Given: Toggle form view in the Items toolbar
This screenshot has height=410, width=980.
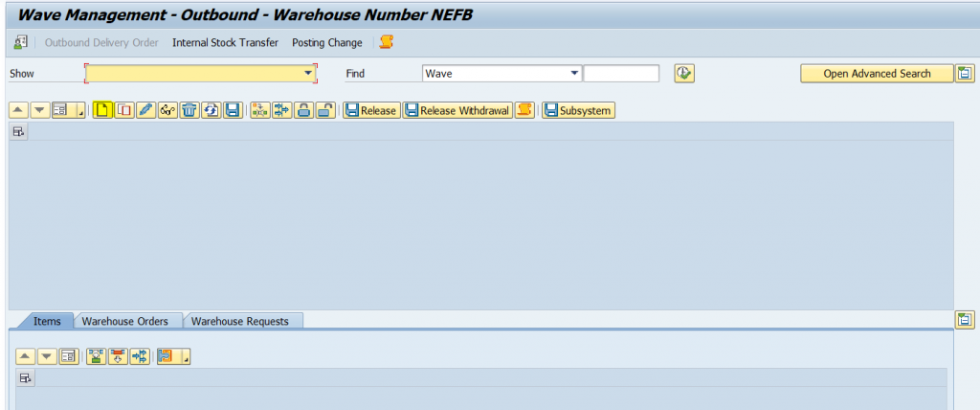Looking at the screenshot, I should (69, 356).
